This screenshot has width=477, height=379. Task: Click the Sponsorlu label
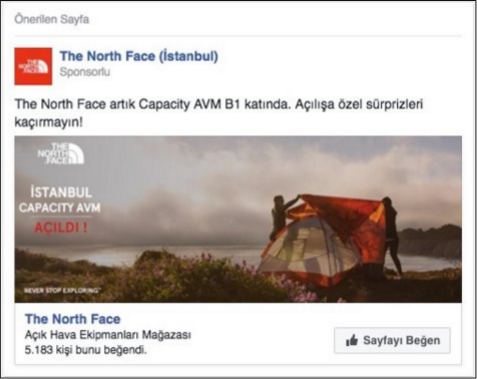[x=85, y=72]
